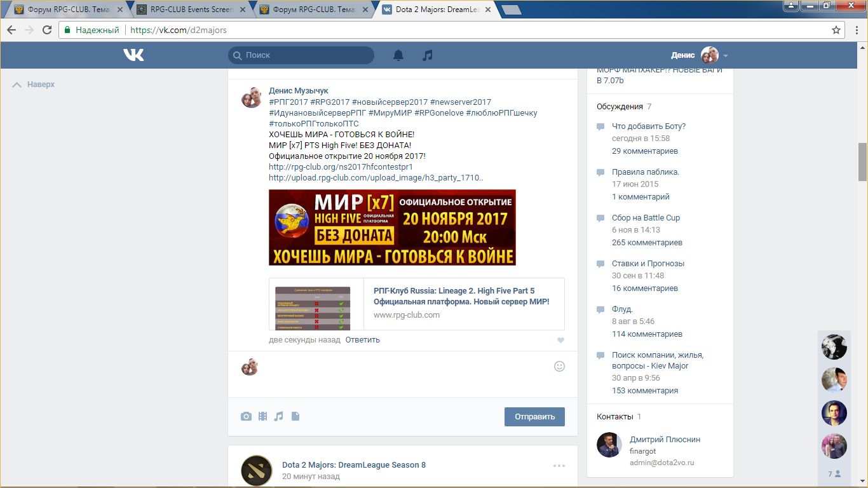This screenshot has height=488, width=868.
Task: Click the VK search field
Action: tap(301, 55)
